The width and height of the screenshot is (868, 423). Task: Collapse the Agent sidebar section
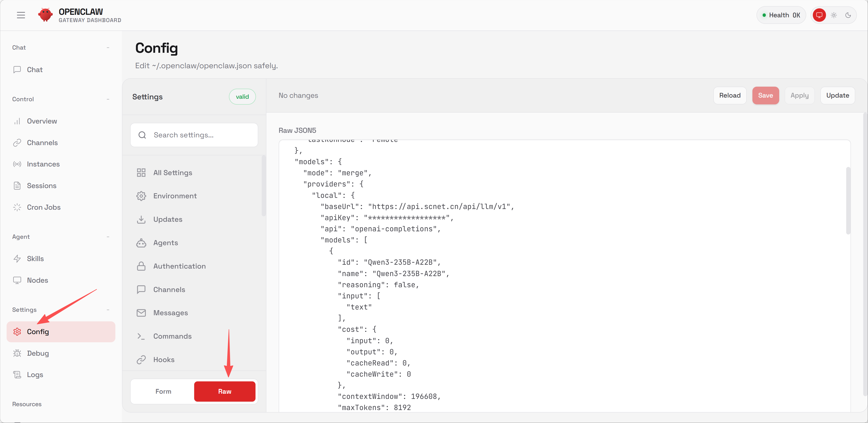[x=108, y=237]
